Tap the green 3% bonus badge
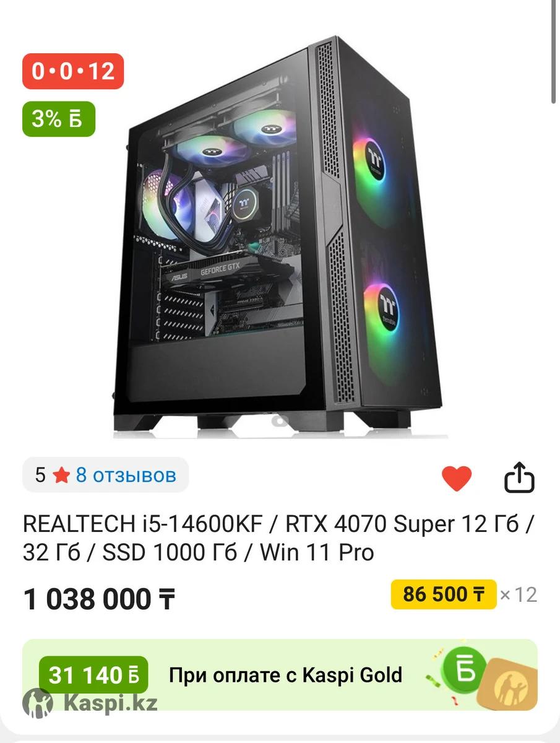This screenshot has height=743, width=560. click(59, 118)
